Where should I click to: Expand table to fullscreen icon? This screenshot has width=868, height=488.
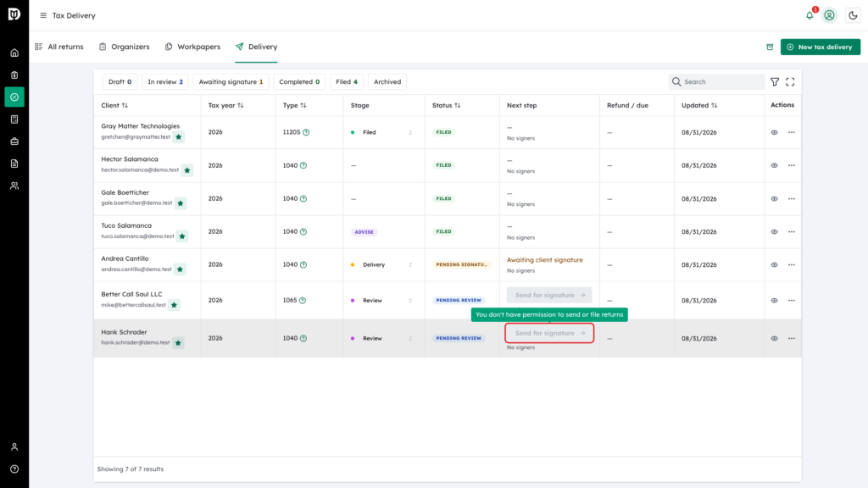pyautogui.click(x=790, y=82)
